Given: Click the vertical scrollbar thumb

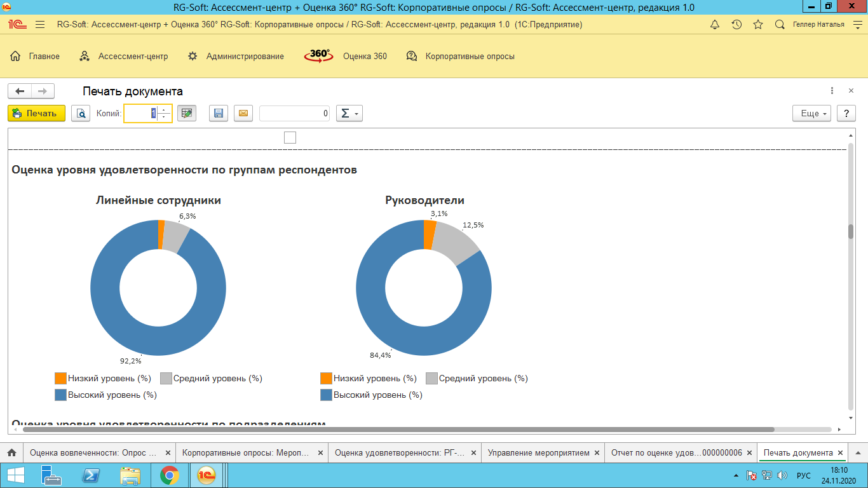Looking at the screenshot, I should (x=851, y=231).
